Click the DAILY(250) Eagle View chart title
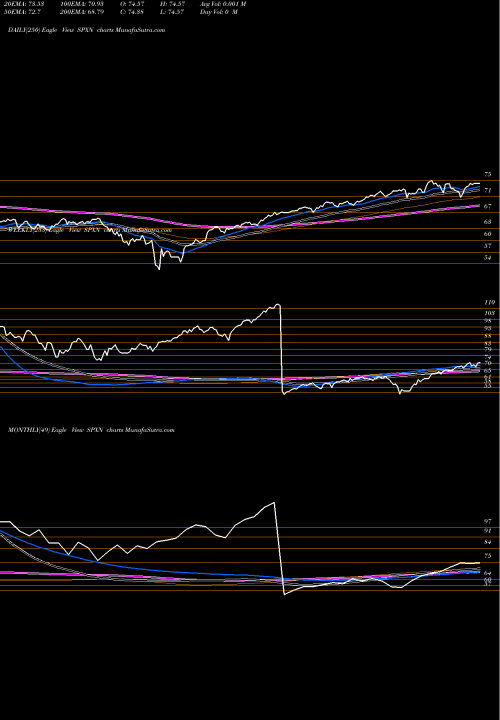This screenshot has width=500, height=720. (86, 30)
